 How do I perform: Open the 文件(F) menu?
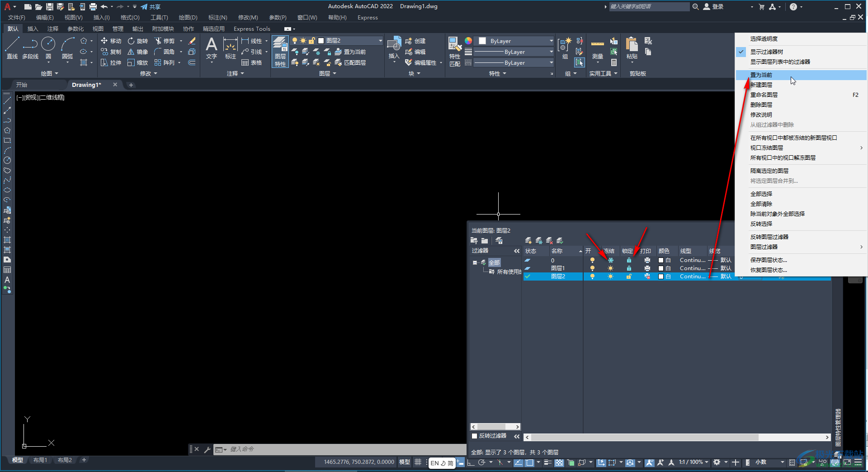click(x=17, y=18)
